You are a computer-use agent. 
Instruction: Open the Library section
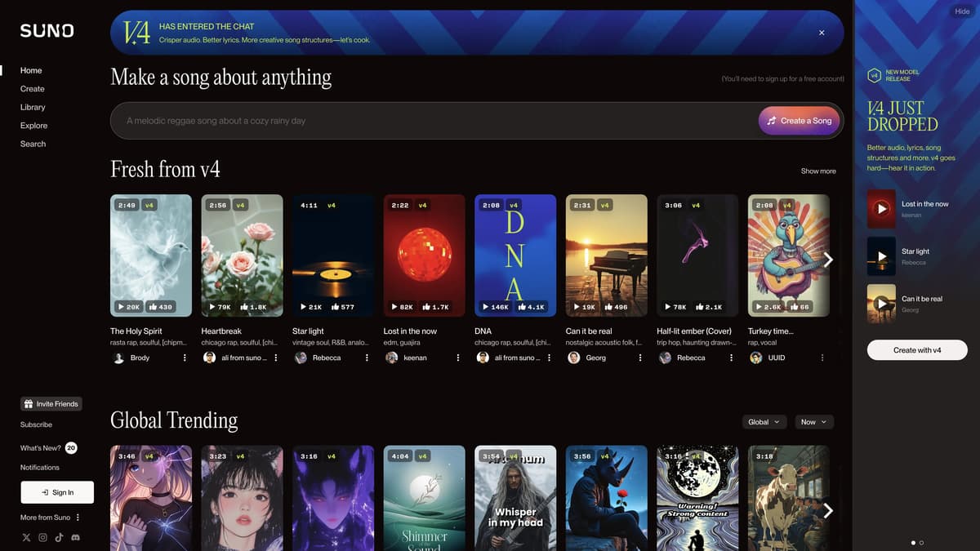coord(33,107)
